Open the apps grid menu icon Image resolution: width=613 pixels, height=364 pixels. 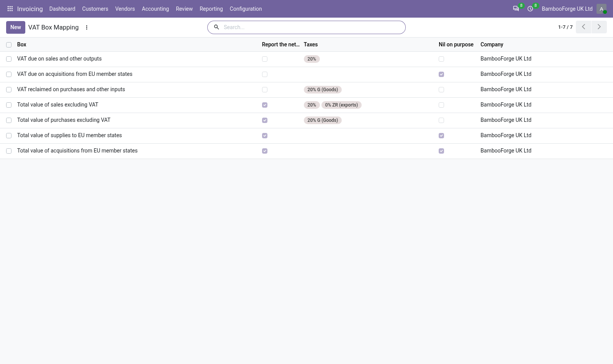pyautogui.click(x=10, y=8)
